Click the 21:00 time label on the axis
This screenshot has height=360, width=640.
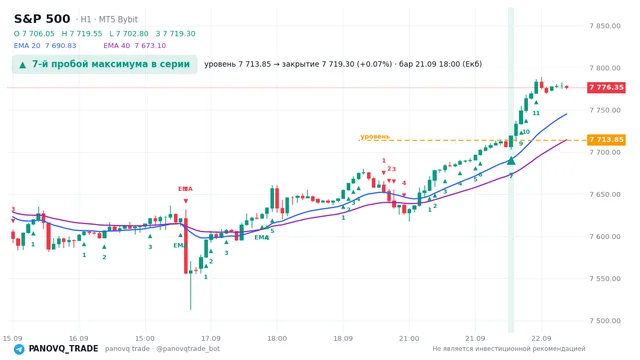tap(409, 338)
